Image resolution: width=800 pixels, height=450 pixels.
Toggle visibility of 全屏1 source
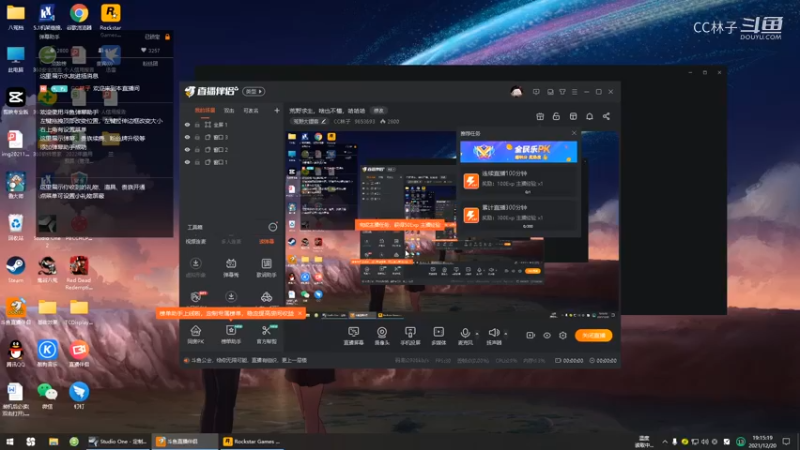pyautogui.click(x=187, y=124)
